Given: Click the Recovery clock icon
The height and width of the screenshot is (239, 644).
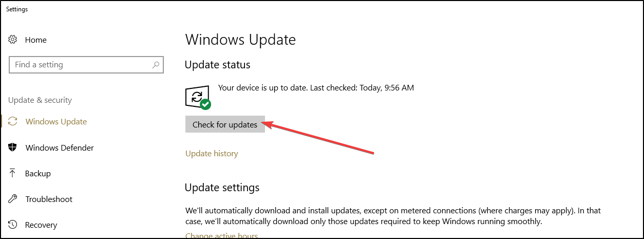Looking at the screenshot, I should 13,225.
